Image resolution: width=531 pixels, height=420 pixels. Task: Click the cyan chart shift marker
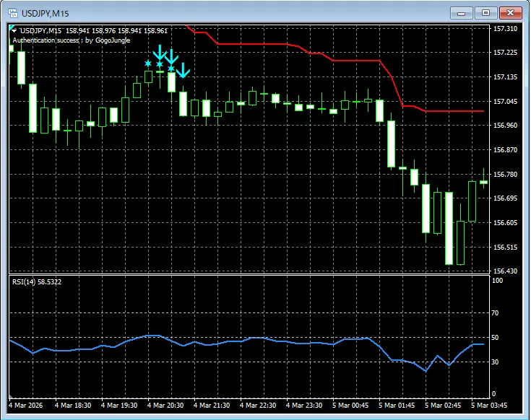click(x=11, y=27)
